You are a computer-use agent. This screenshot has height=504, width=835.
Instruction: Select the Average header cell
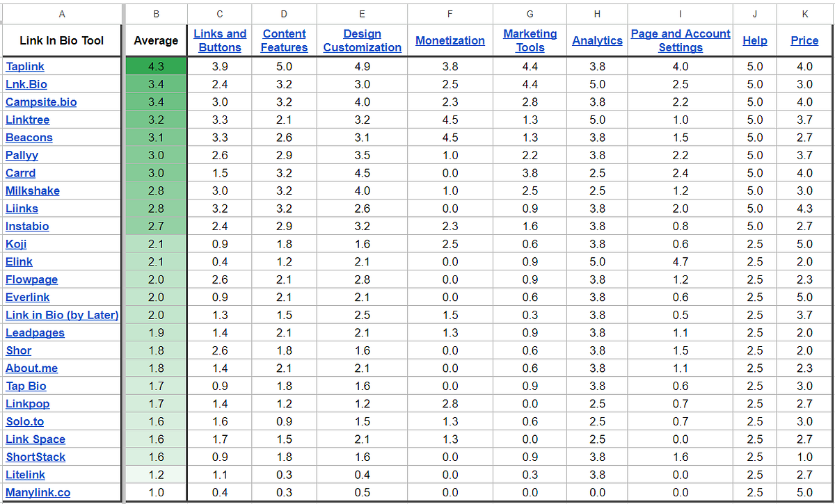click(156, 40)
